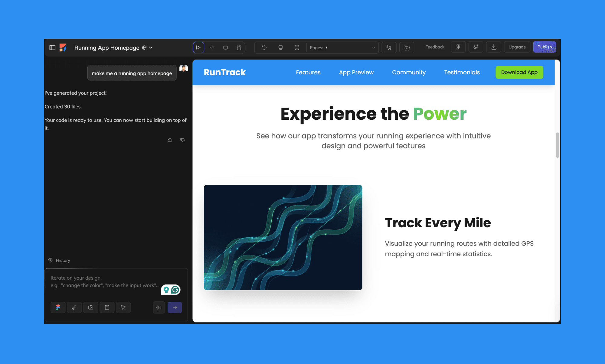605x364 pixels.
Task: Activate the element select pointer tool
Action: coord(389,47)
